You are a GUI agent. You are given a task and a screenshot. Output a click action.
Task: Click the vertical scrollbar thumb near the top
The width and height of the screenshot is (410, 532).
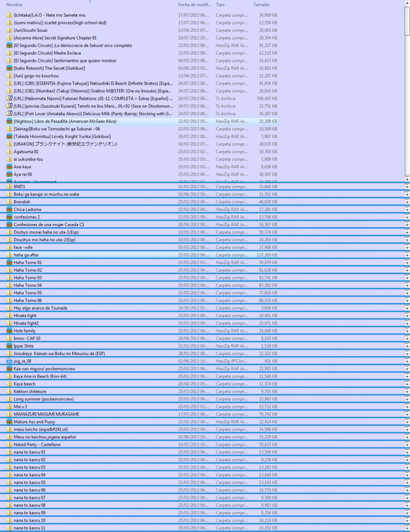[x=407, y=20]
